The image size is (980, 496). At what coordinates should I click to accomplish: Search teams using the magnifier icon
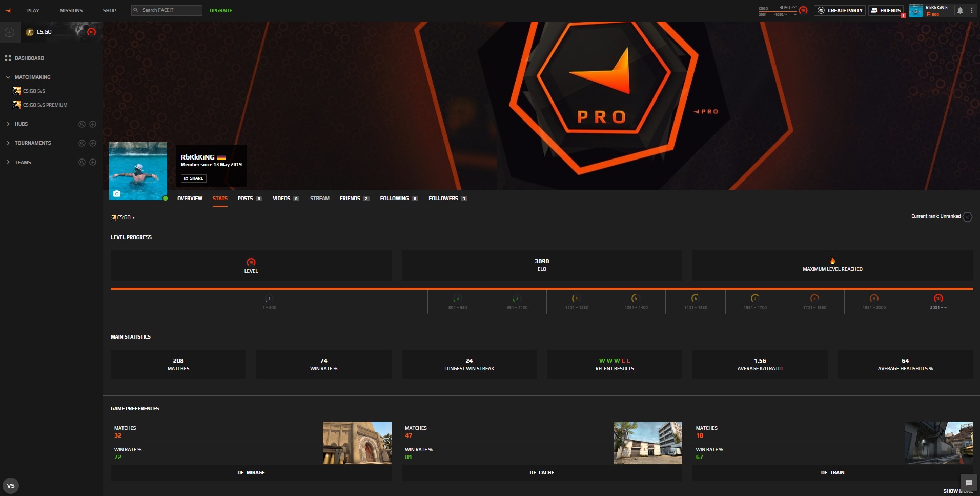point(81,162)
